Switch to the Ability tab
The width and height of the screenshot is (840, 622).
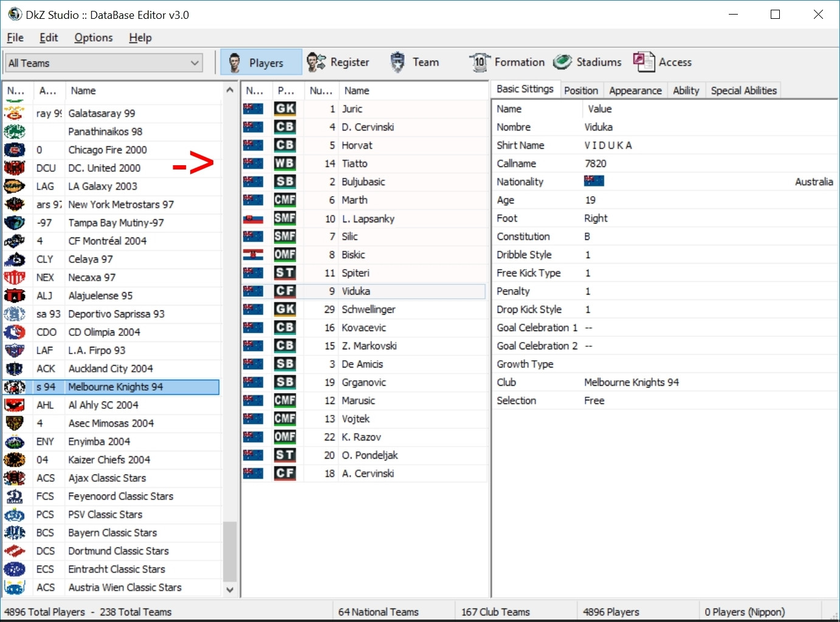click(x=686, y=91)
